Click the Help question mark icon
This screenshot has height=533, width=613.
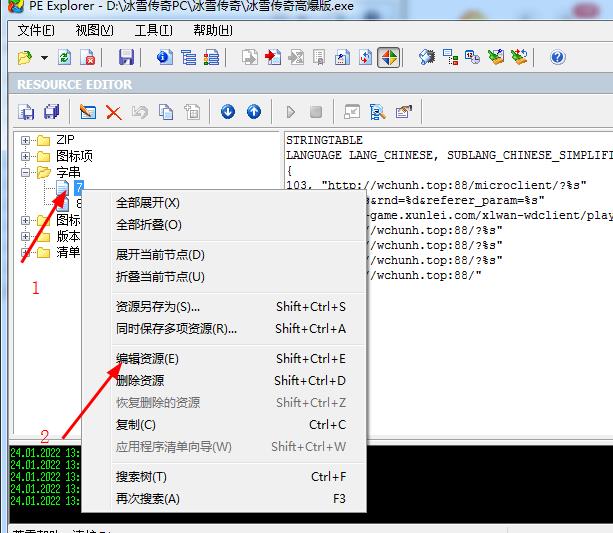tap(558, 58)
